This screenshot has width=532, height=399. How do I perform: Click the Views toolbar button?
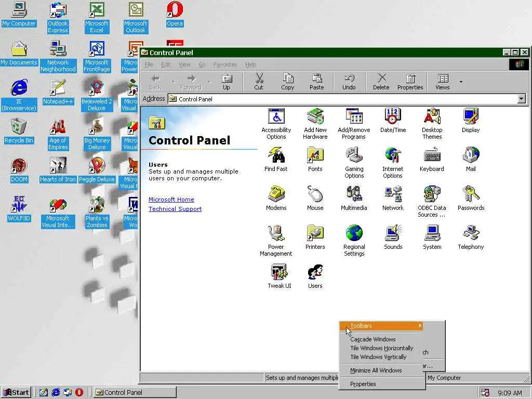coord(443,82)
